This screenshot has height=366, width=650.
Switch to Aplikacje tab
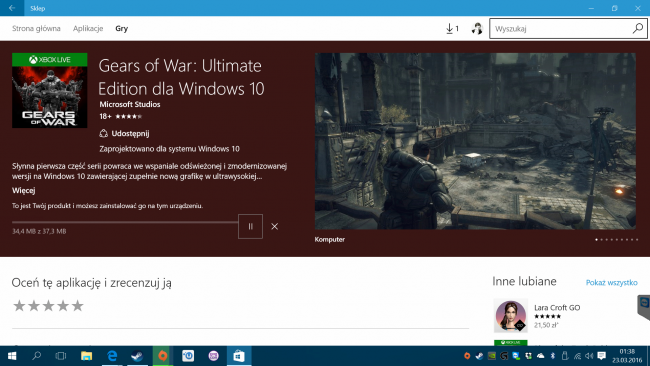coord(88,29)
